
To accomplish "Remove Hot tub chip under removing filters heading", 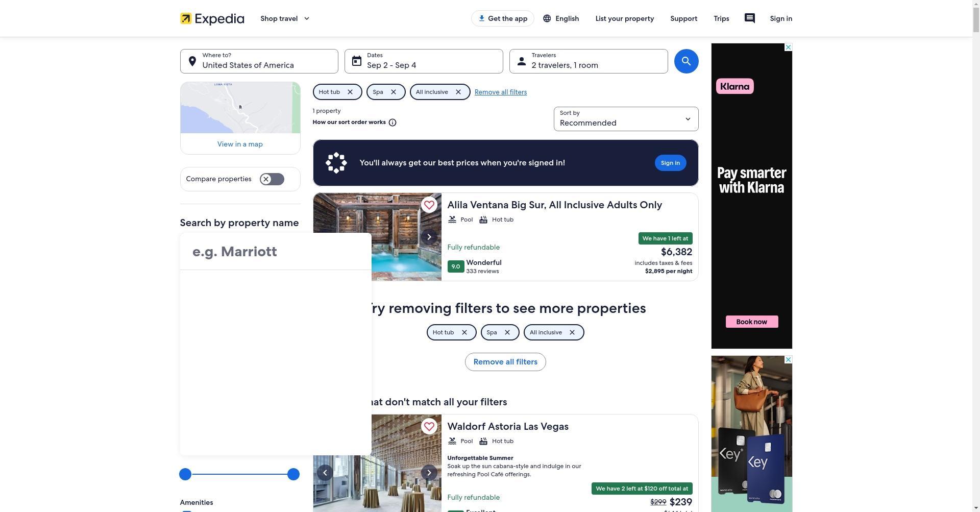I will (464, 332).
